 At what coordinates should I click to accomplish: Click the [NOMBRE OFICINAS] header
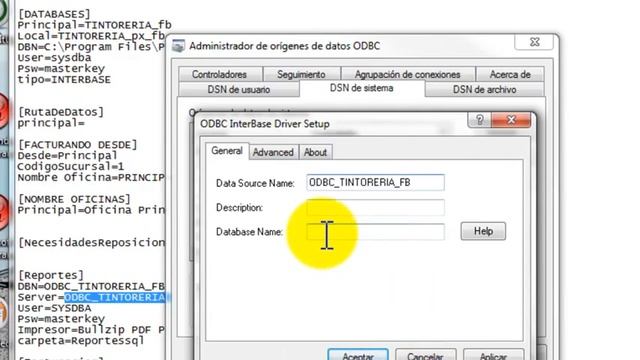click(74, 199)
